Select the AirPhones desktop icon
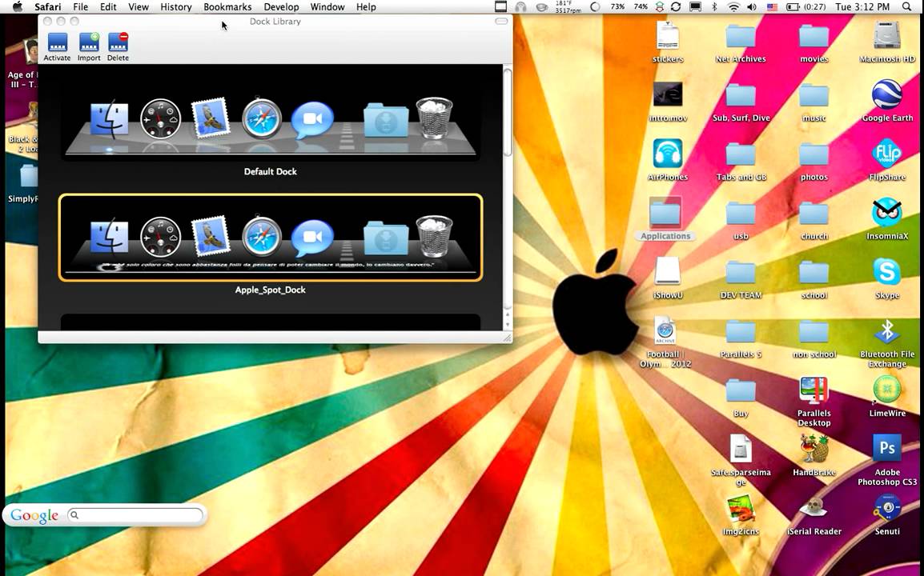924x576 pixels. (x=668, y=153)
